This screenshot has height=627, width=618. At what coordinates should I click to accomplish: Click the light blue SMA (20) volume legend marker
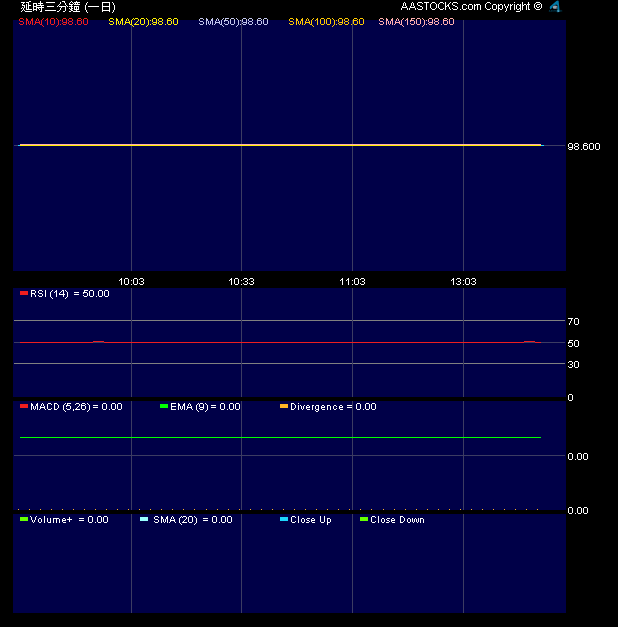tap(144, 520)
